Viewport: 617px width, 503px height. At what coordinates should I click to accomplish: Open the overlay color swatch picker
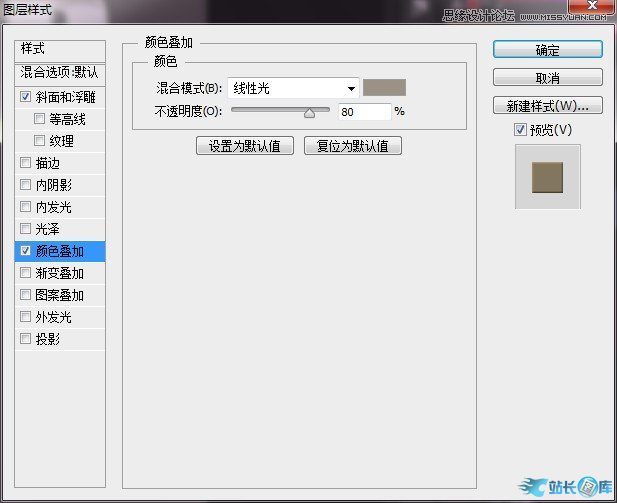[x=384, y=87]
